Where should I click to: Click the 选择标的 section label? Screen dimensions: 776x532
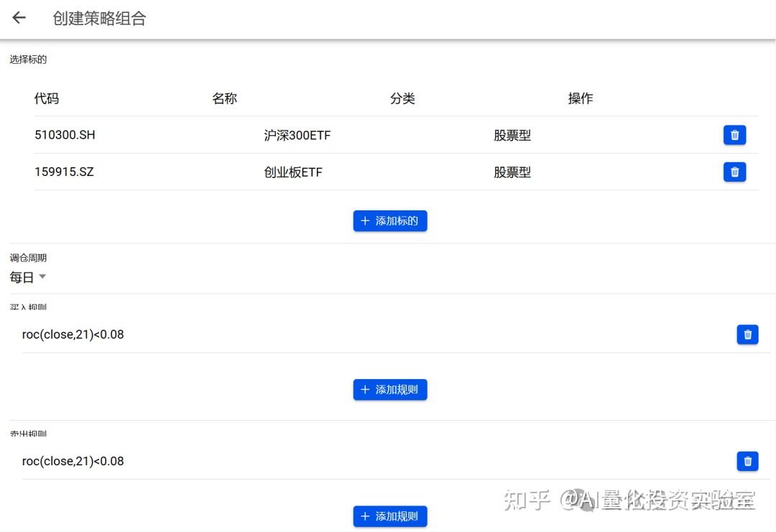click(27, 59)
